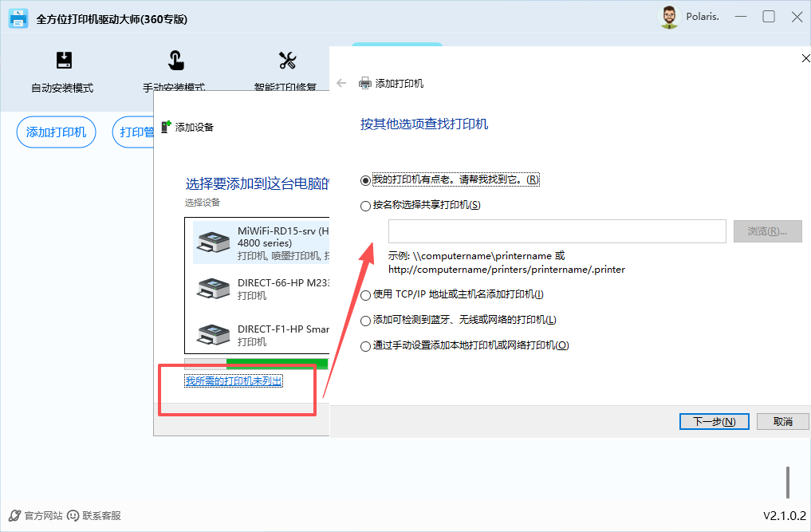Image resolution: width=811 pixels, height=532 pixels.
Task: Click the shared printer name text field
Action: (557, 231)
